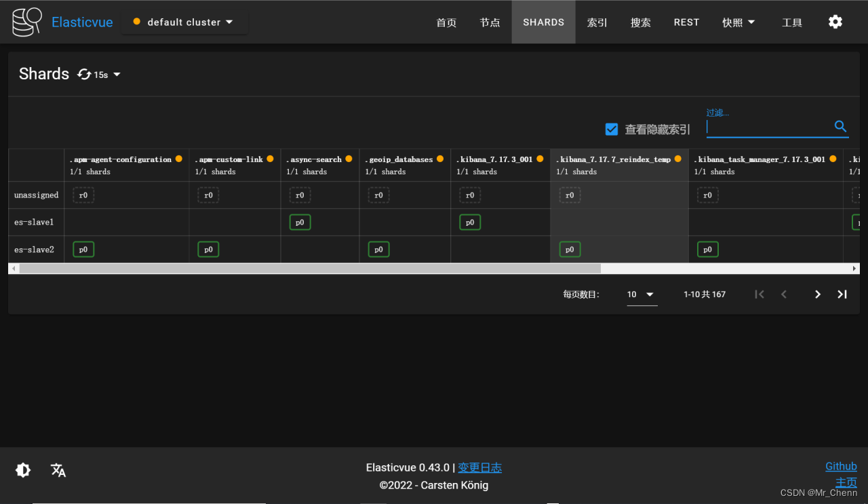The height and width of the screenshot is (504, 868).
Task: Click the p0 shard of .kibana_task_manager_7.17.3_001
Action: pyautogui.click(x=707, y=250)
